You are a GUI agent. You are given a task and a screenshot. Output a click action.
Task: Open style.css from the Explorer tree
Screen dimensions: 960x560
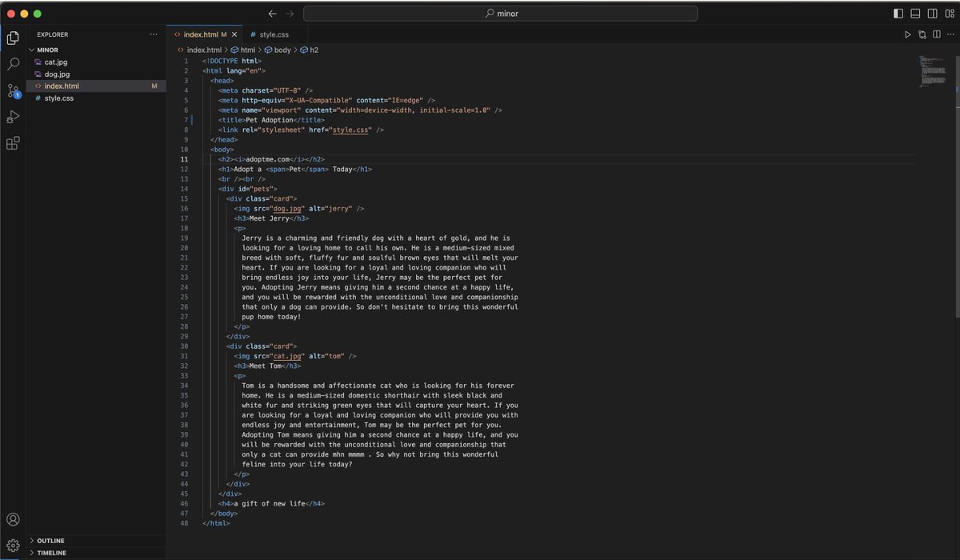(x=96, y=98)
